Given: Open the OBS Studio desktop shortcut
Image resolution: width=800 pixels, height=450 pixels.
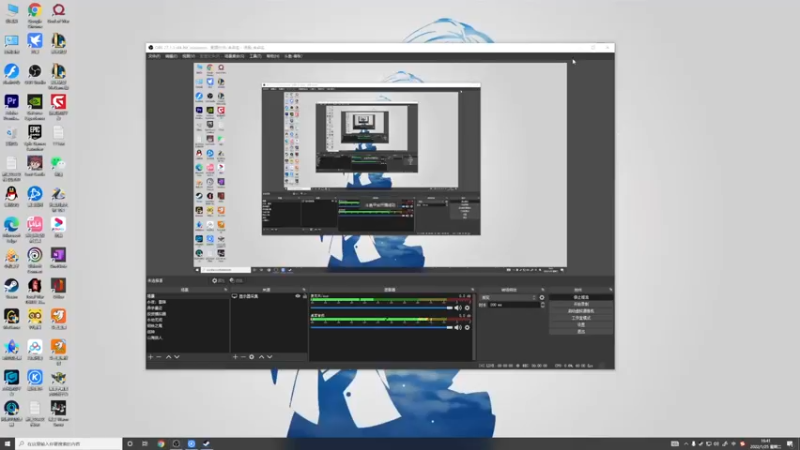Looking at the screenshot, I should click(35, 74).
